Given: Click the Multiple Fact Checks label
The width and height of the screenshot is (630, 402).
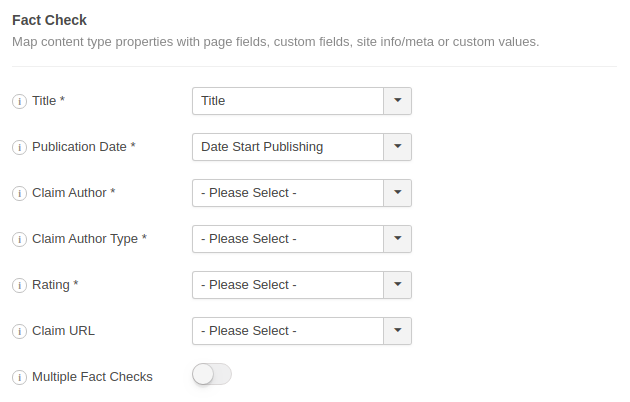Looking at the screenshot, I should click(92, 377).
